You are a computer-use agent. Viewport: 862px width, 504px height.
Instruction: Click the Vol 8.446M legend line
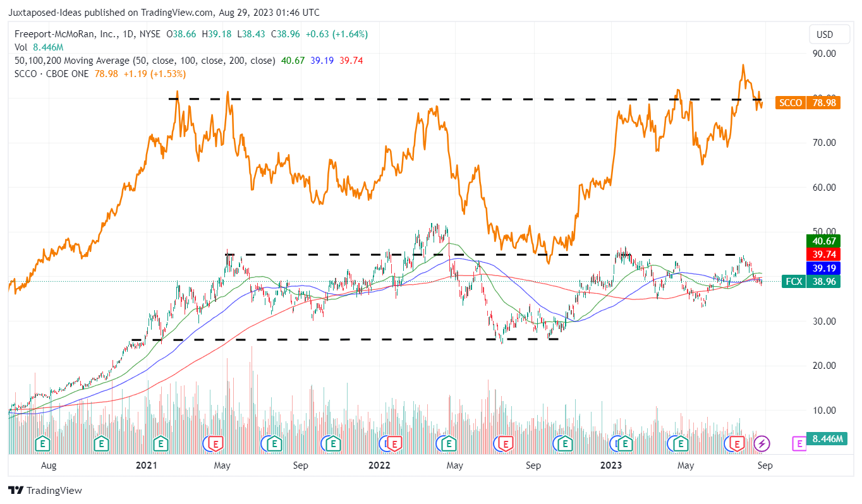(39, 47)
